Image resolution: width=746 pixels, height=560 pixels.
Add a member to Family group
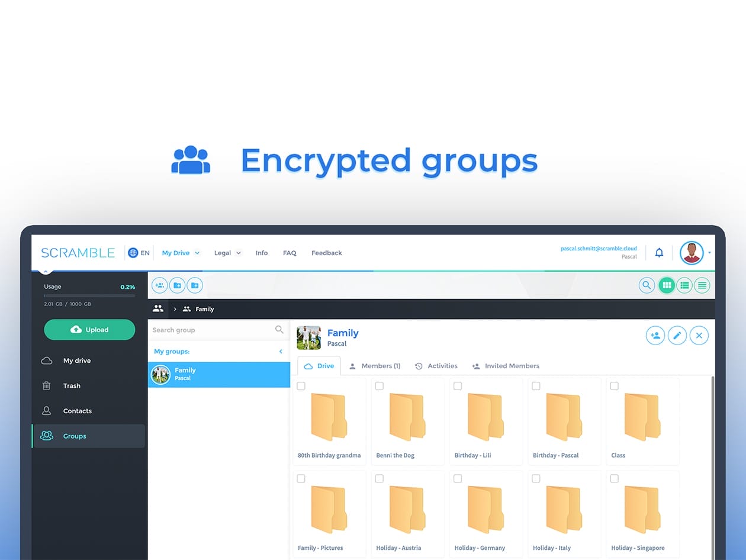click(655, 336)
